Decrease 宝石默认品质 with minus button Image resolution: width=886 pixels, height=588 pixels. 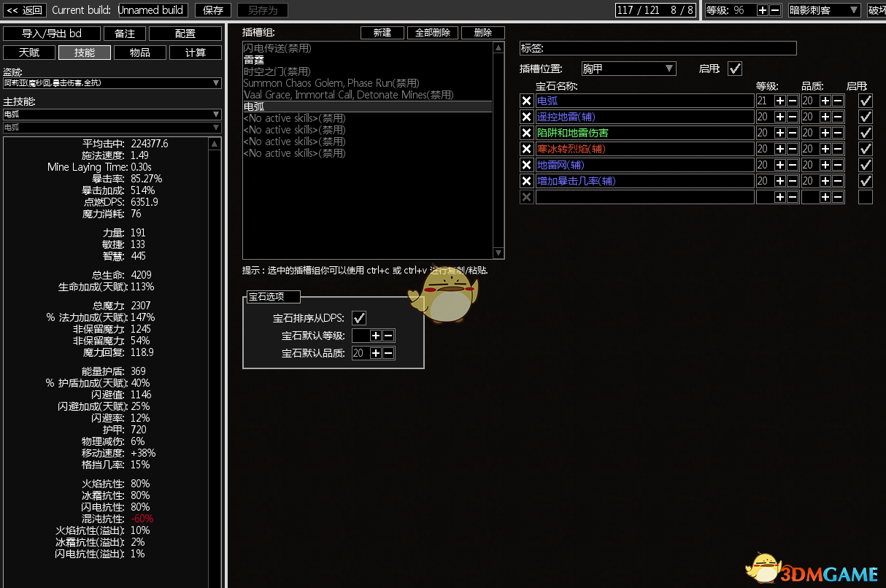tap(388, 353)
